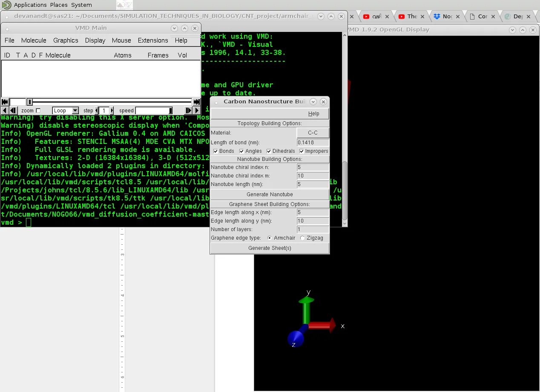Click the Nanotube chiral index m field
540x392 pixels.
click(313, 176)
